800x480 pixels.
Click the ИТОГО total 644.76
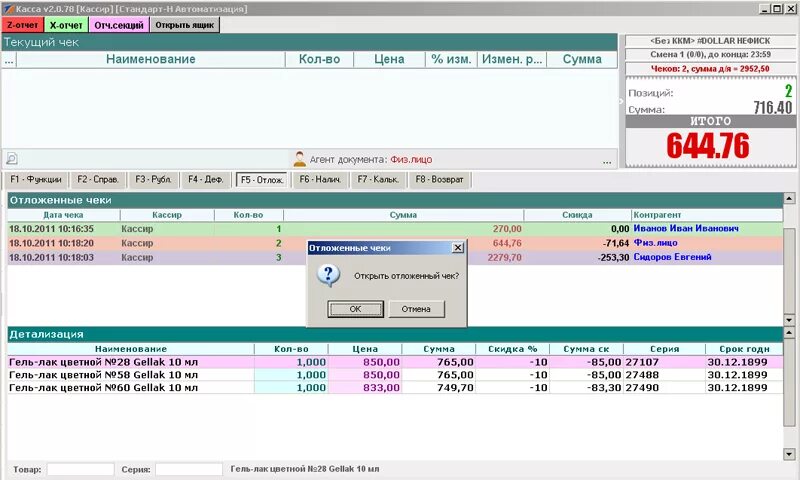(708, 145)
